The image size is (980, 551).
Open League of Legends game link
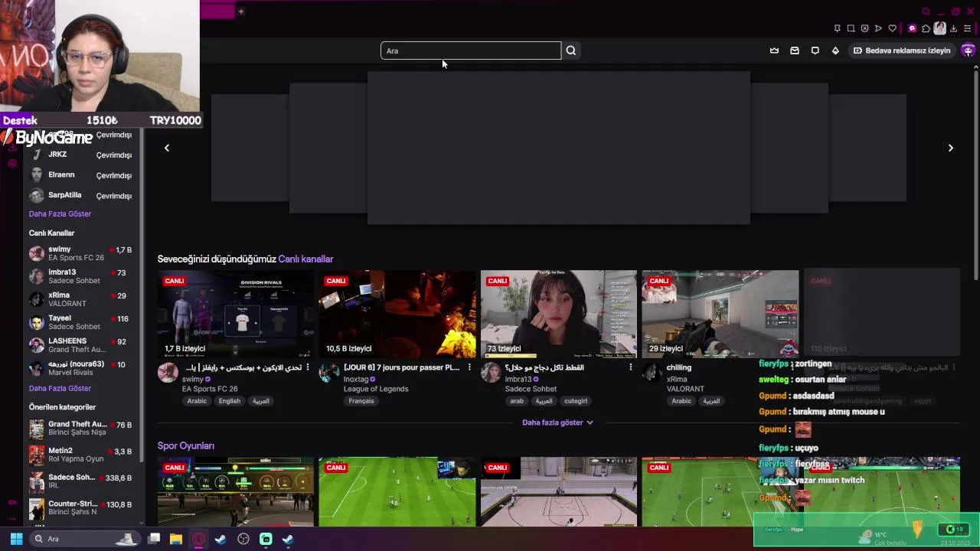[376, 389]
